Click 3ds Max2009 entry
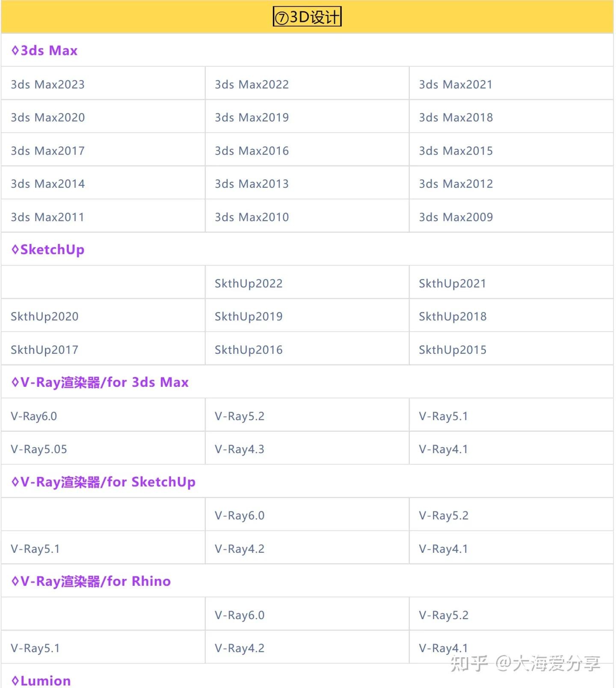The width and height of the screenshot is (616, 688). pos(456,217)
